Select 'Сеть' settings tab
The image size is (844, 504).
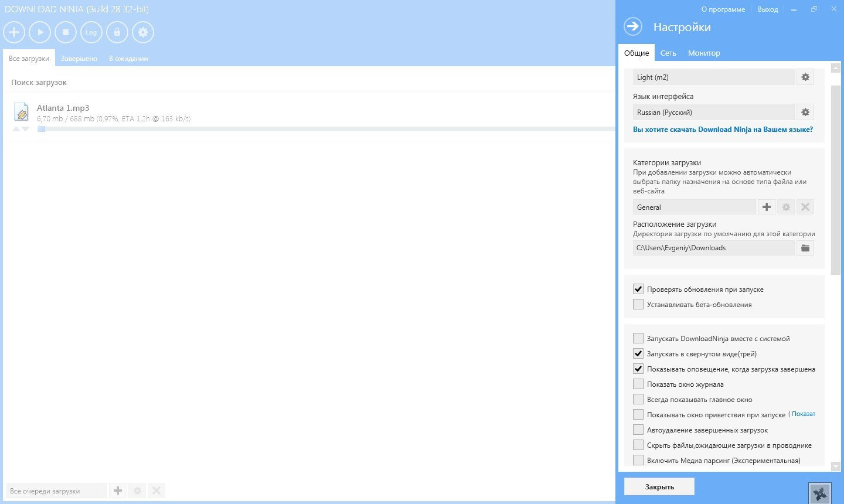pyautogui.click(x=668, y=53)
